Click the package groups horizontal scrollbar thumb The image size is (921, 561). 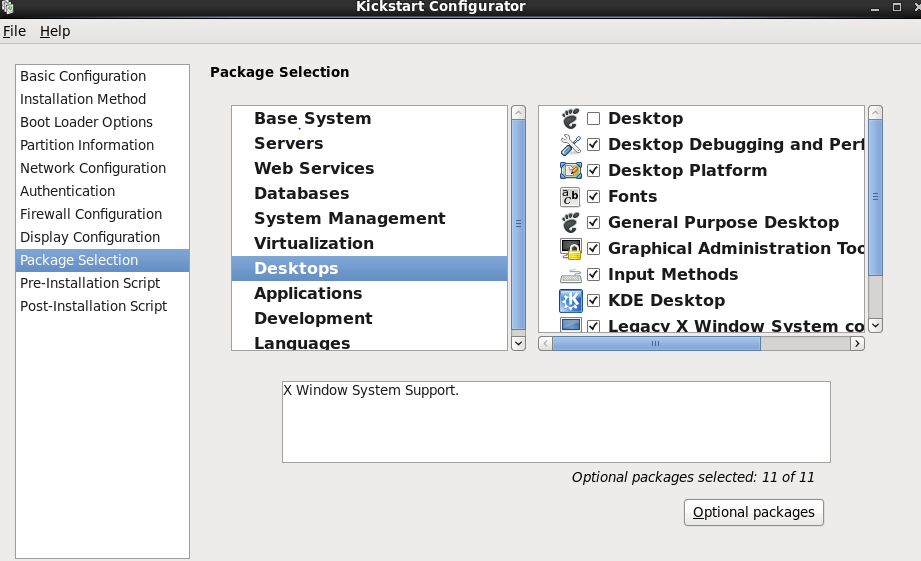[x=656, y=343]
